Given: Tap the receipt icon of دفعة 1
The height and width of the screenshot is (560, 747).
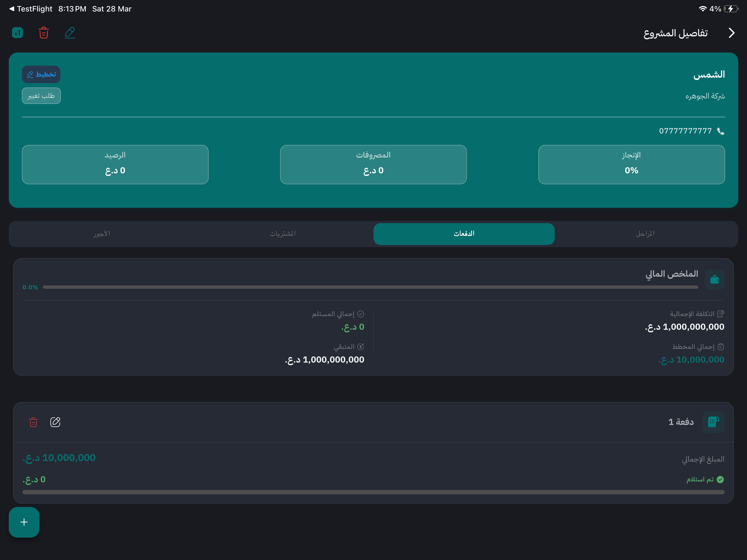Looking at the screenshot, I should 713,422.
